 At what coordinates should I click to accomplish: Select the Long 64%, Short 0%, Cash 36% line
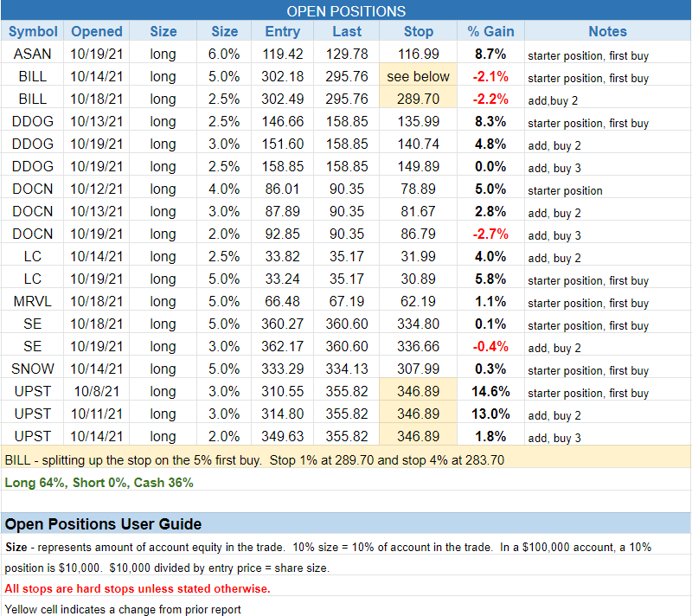pos(99,483)
